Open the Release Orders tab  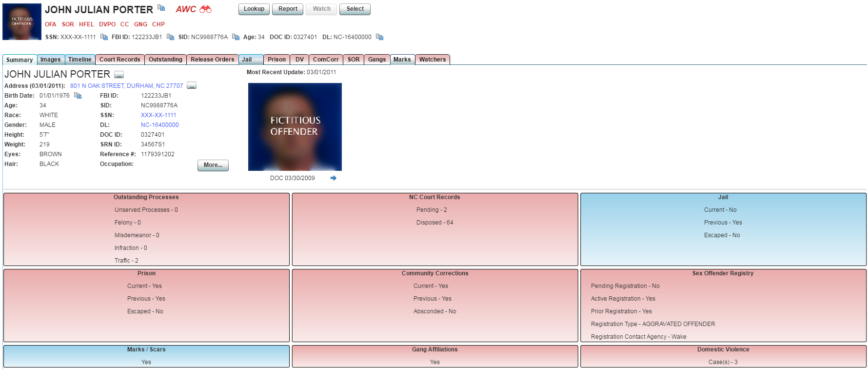tap(213, 60)
